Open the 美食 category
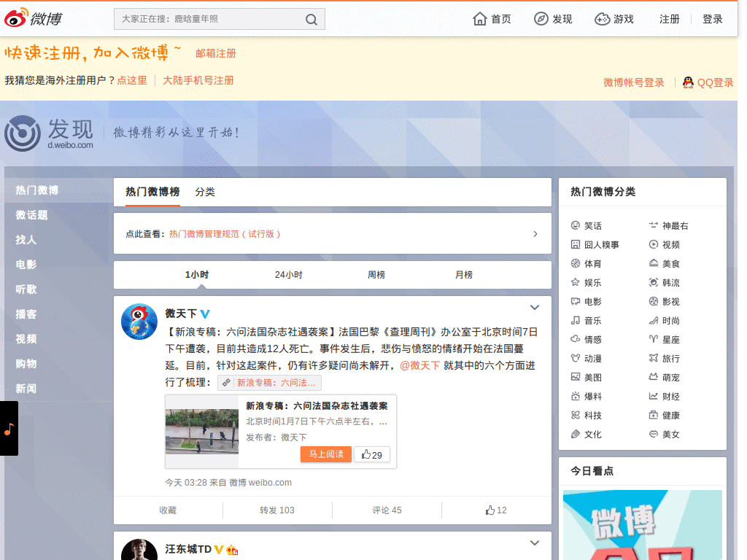 click(x=665, y=264)
